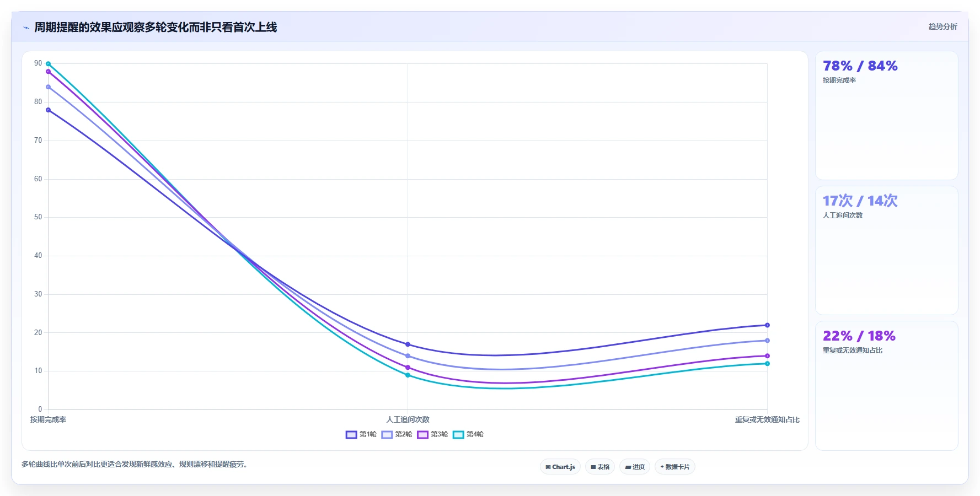This screenshot has height=496, width=980.
Task: Select the 第4轮 data point at 重复或无效通知占比 (12)
Action: point(767,364)
